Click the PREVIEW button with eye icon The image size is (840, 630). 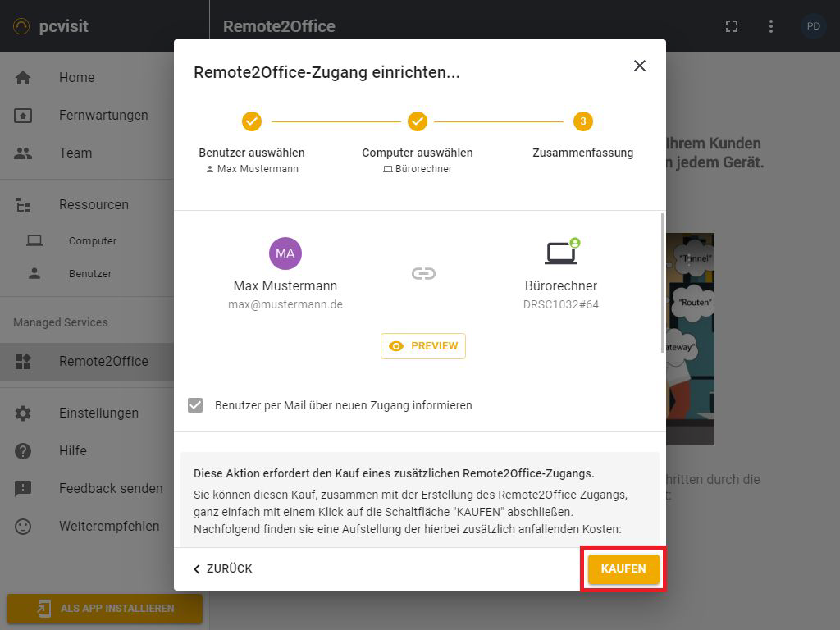click(423, 346)
